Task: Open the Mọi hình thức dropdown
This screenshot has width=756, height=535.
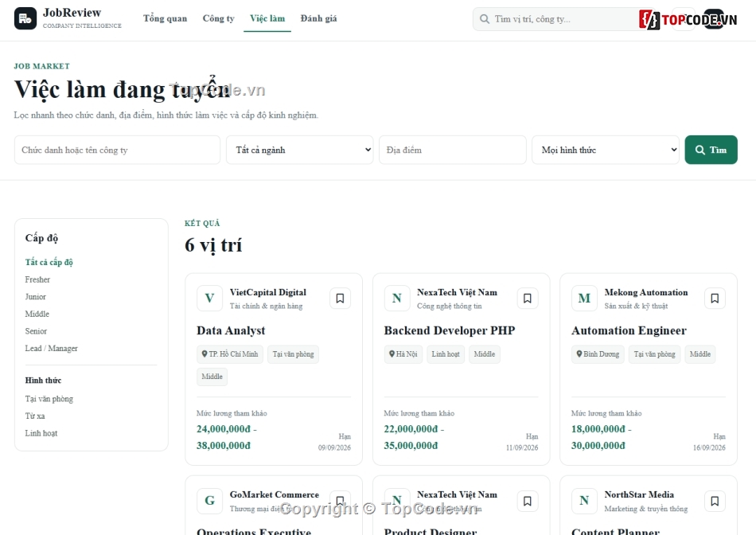Action: 605,150
